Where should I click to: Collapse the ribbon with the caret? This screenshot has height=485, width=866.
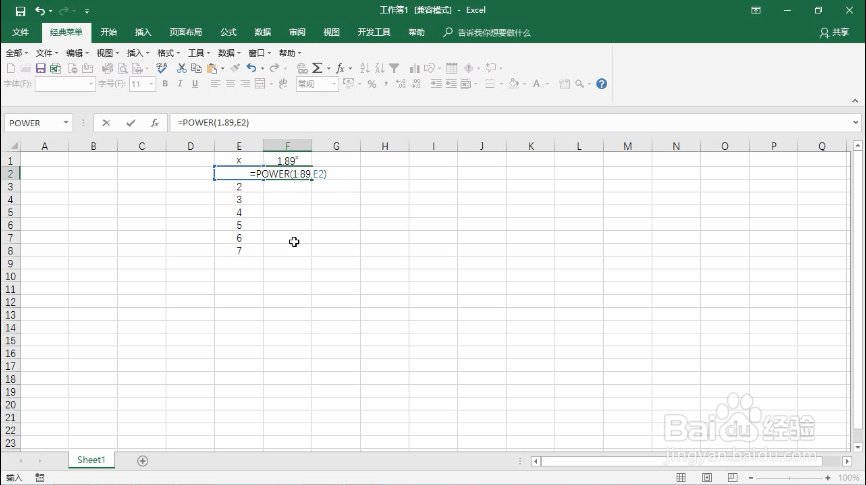(855, 101)
